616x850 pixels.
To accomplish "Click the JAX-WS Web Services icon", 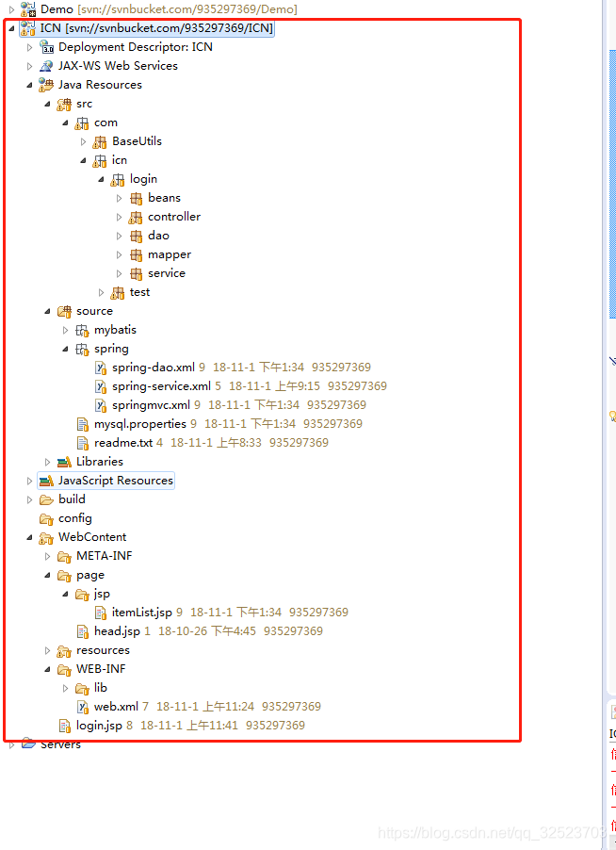I will 46,66.
